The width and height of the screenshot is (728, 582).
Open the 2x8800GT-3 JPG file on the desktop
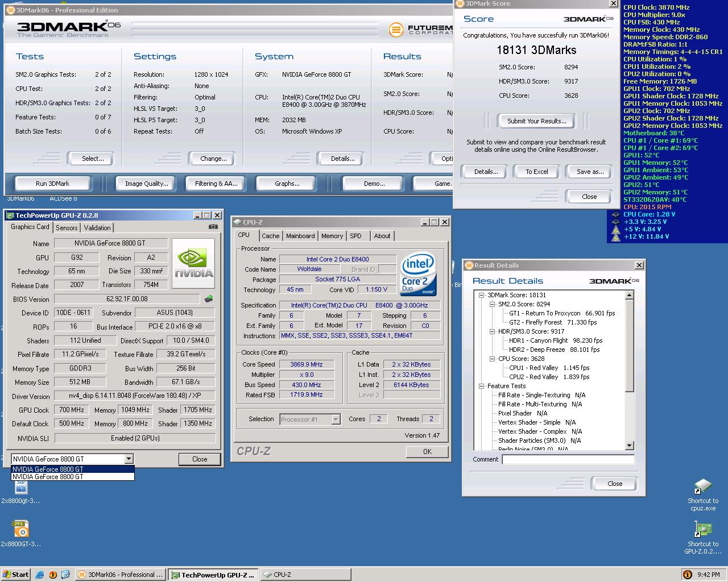point(21,529)
